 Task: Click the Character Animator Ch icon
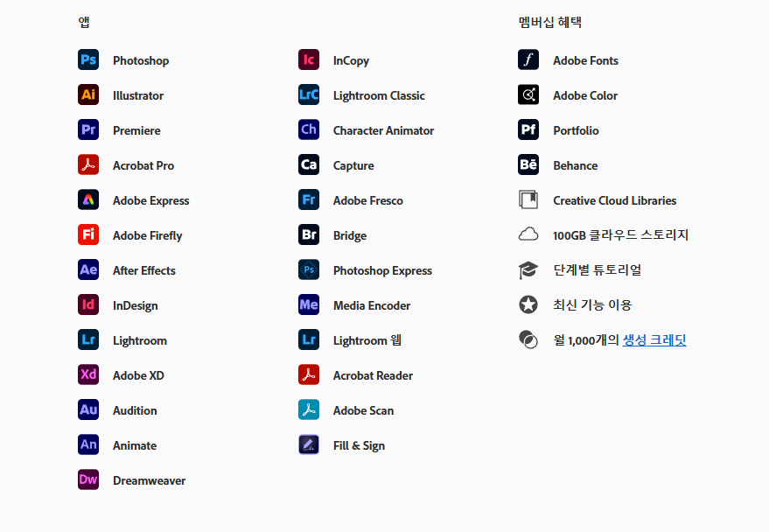309,129
